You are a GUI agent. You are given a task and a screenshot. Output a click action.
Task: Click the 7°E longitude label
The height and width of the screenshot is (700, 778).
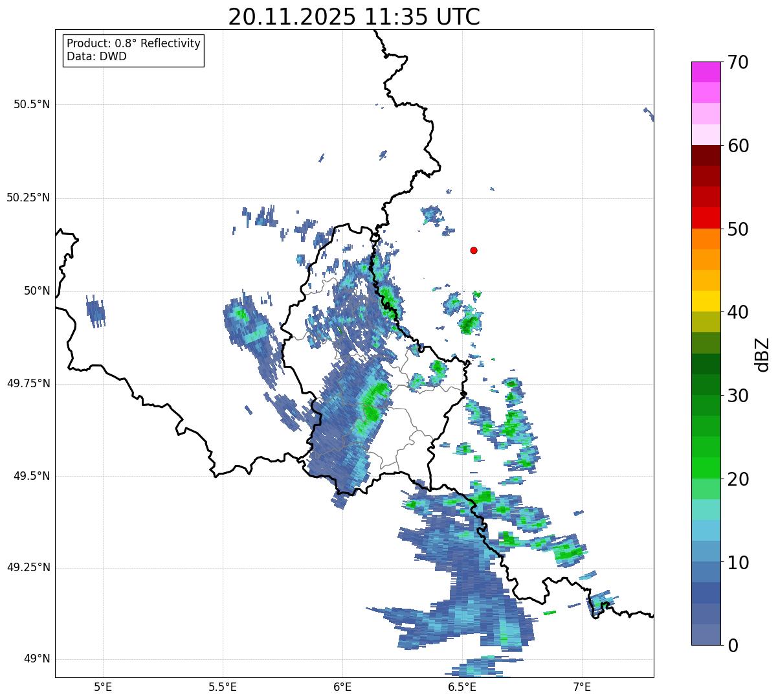(x=583, y=686)
